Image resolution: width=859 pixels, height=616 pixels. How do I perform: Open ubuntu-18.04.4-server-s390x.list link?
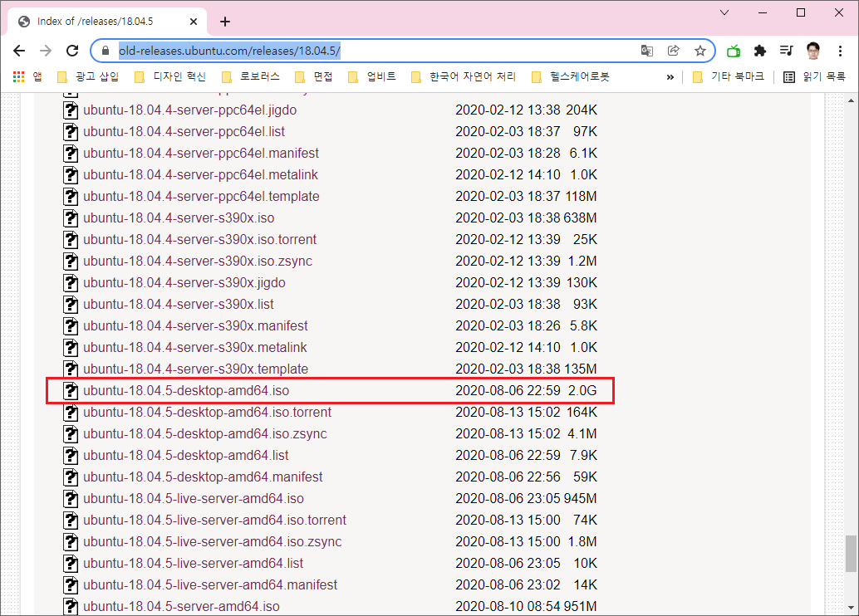[x=179, y=305]
